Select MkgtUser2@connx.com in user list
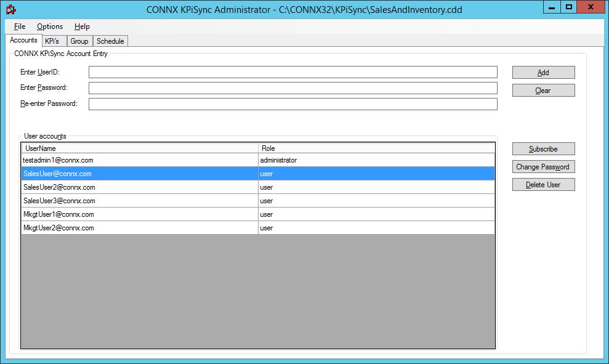This screenshot has height=364, width=609. [x=140, y=228]
